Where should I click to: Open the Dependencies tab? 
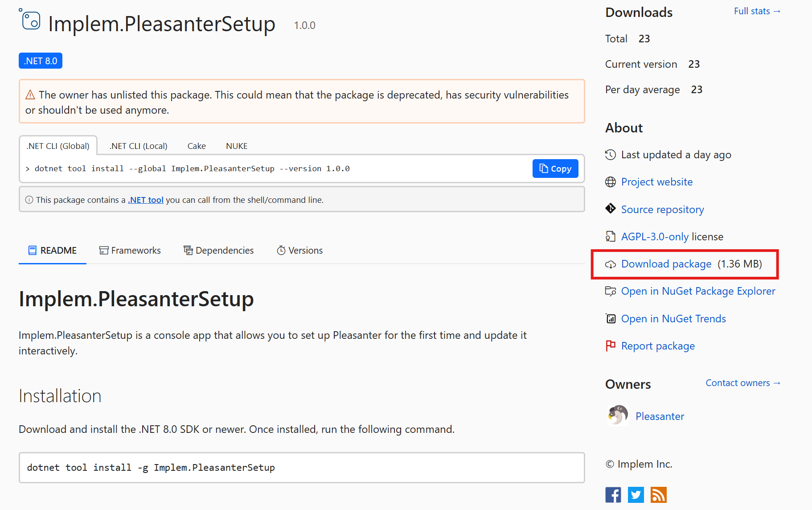click(219, 251)
